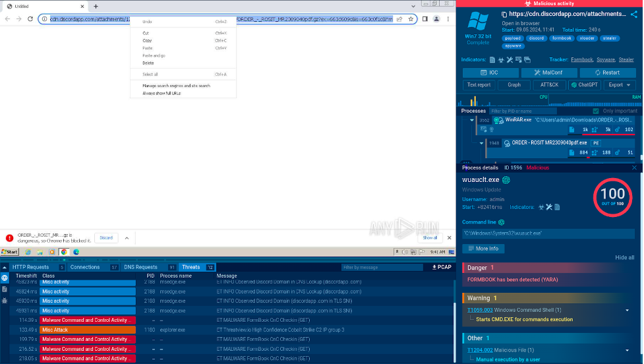Viewport: 644px width, 364px height.
Task: Copy the analysis URL with the copy icon
Action: pyautogui.click(x=504, y=14)
